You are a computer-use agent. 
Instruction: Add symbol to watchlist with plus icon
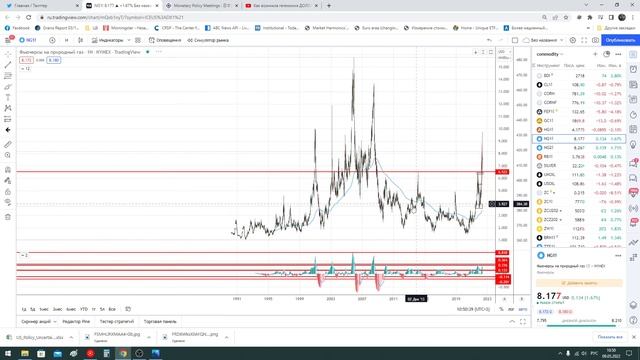(x=595, y=54)
